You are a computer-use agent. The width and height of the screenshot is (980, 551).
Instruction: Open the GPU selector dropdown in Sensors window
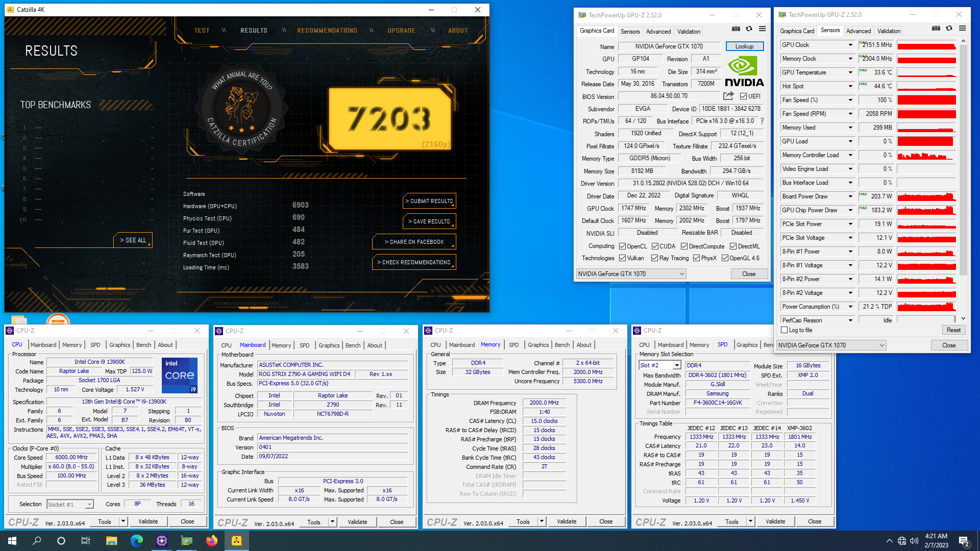click(x=831, y=345)
